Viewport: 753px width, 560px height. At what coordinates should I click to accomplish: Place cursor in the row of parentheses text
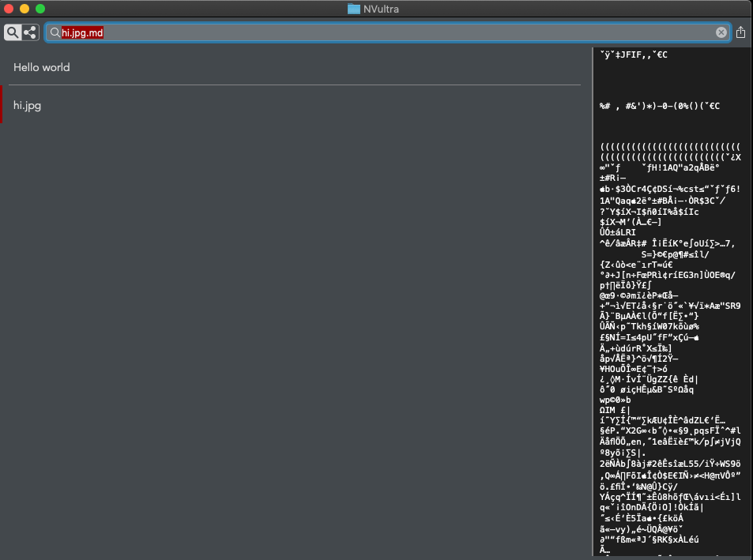point(669,147)
